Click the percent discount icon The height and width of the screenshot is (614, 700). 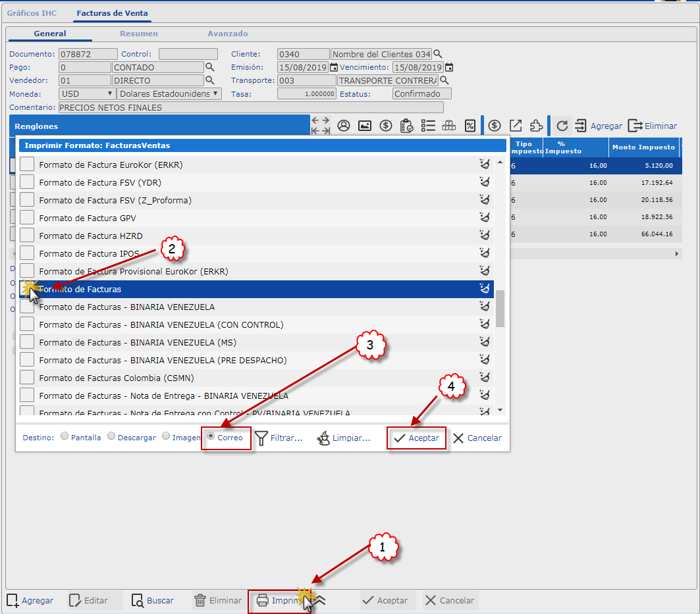pyautogui.click(x=470, y=126)
